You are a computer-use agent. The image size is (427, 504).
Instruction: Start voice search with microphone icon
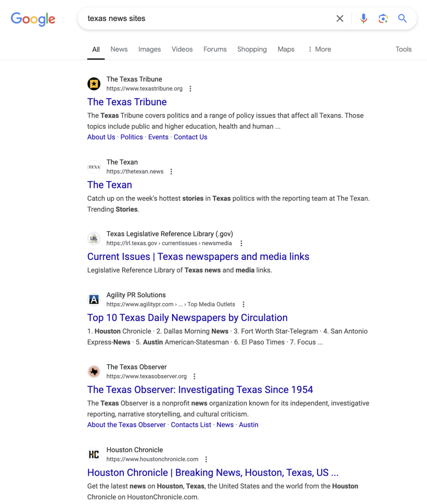[x=364, y=18]
